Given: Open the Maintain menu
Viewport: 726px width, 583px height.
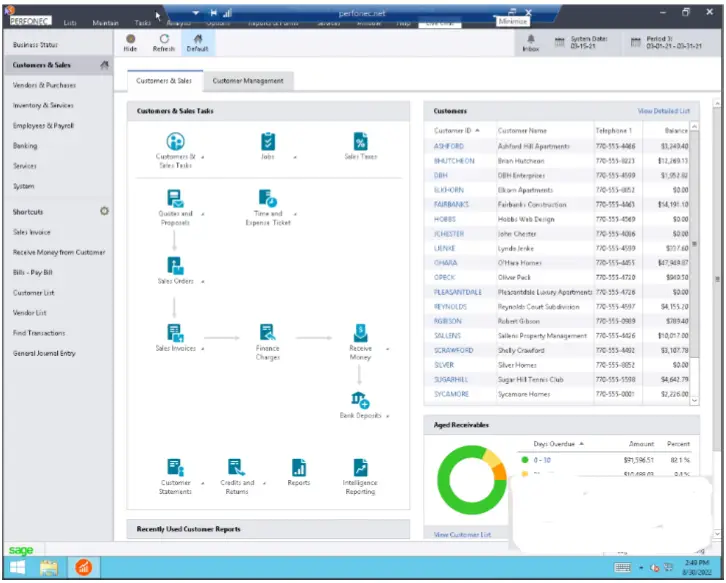Looking at the screenshot, I should [x=106, y=23].
